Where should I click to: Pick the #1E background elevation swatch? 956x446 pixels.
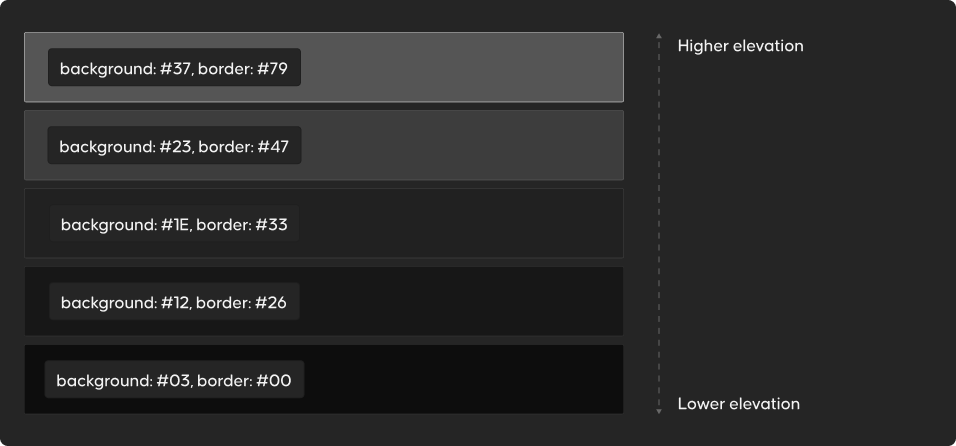[x=324, y=223]
